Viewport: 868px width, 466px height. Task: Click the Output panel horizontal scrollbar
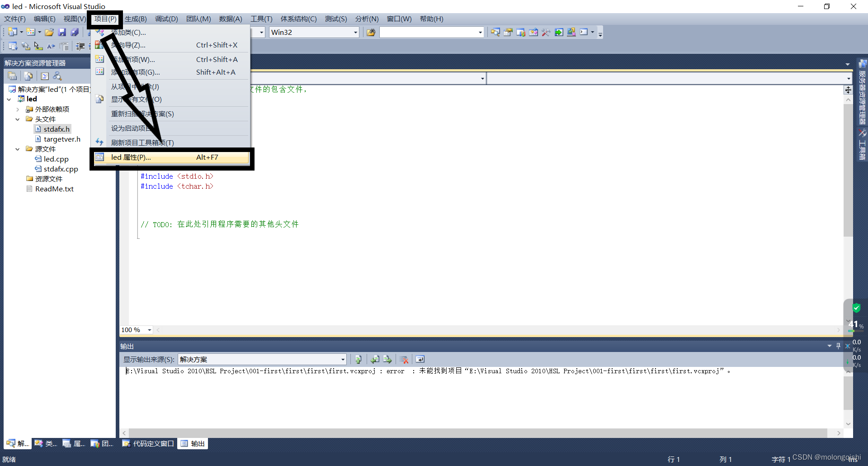pos(477,433)
